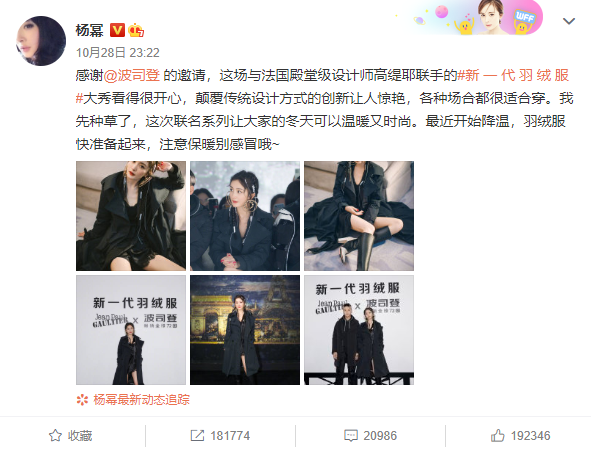Screen dimensions: 591x452
Task: Open the @波司登 mention link
Action: point(132,75)
